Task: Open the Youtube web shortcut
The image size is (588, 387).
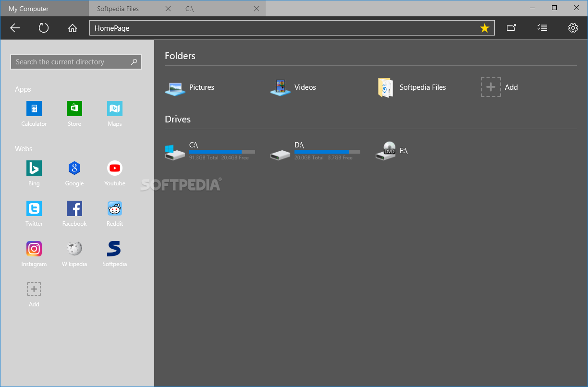Action: pyautogui.click(x=115, y=173)
